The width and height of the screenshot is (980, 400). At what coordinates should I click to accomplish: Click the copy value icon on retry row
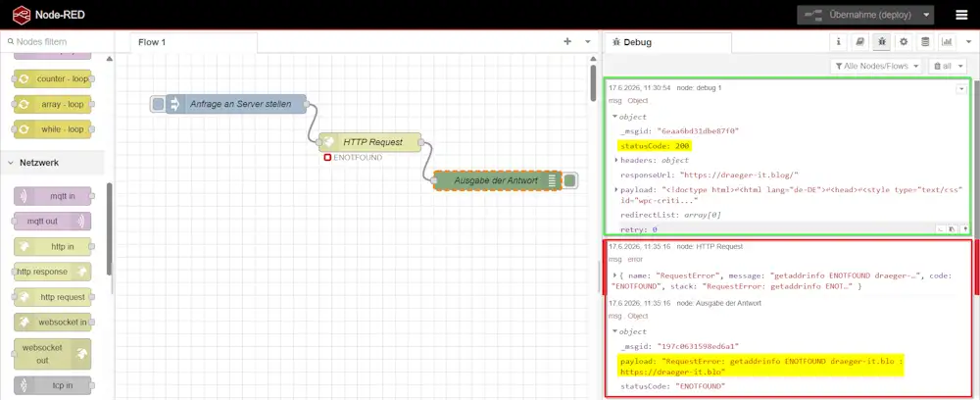coord(952,229)
